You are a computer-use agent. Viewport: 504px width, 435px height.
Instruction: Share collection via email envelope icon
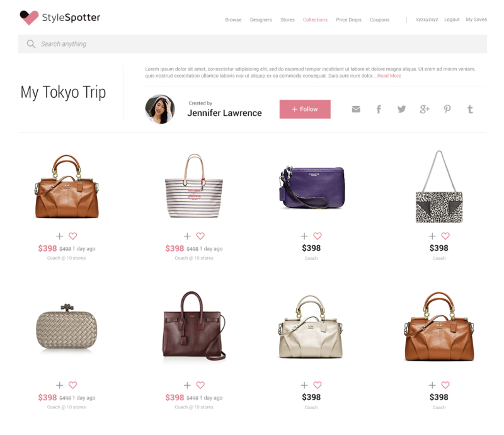click(356, 110)
